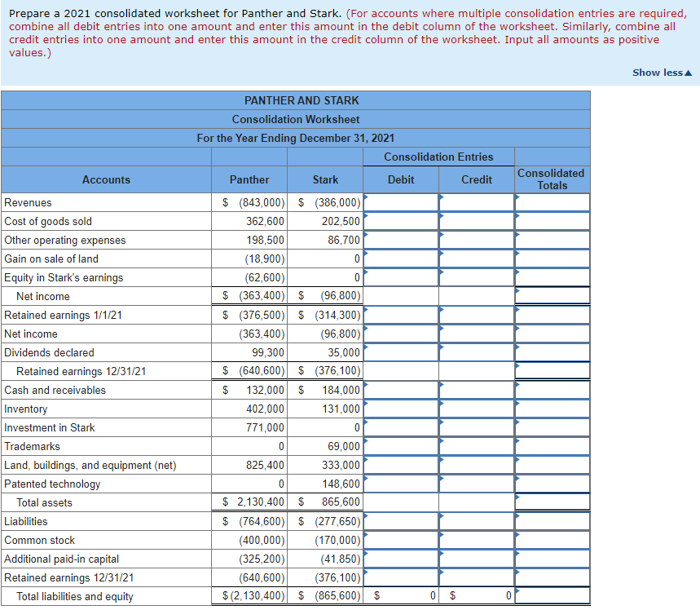Screen dimensions: 700x610
Task: Click the indicator triangle on Trademarks credit cell
Action: pos(442,441)
